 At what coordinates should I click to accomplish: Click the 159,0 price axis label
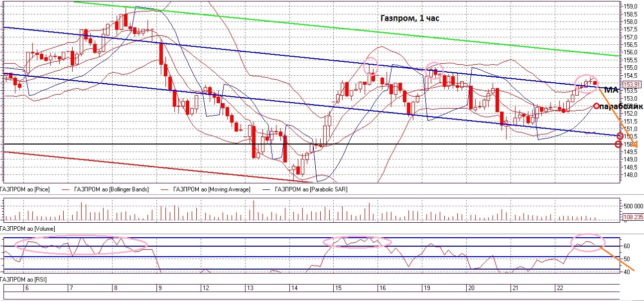tap(630, 6)
